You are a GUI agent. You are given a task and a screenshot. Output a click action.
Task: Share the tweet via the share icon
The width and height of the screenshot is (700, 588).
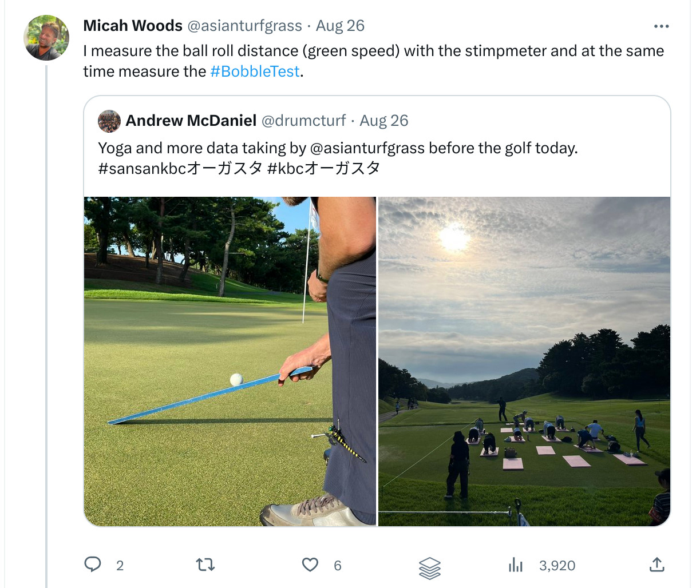click(x=657, y=565)
